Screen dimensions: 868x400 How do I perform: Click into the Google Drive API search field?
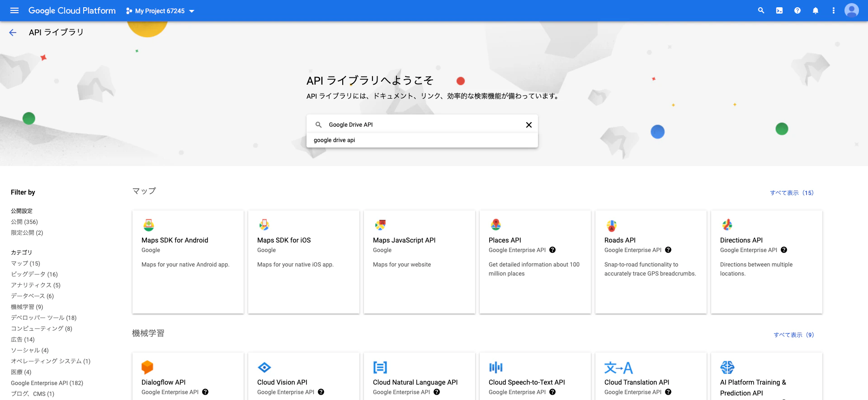pos(422,125)
